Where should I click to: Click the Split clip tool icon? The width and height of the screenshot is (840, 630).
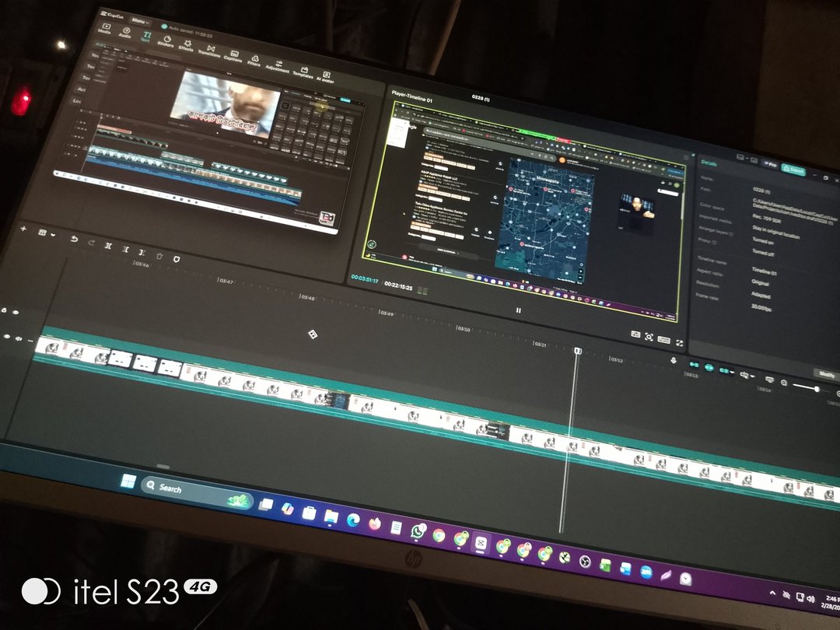click(x=107, y=245)
